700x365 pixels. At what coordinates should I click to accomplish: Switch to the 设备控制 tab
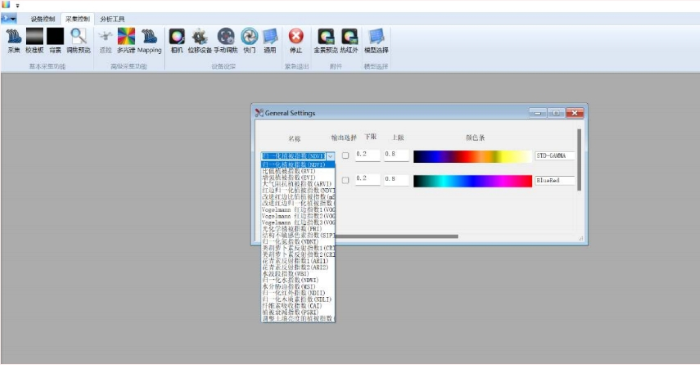pyautogui.click(x=43, y=19)
